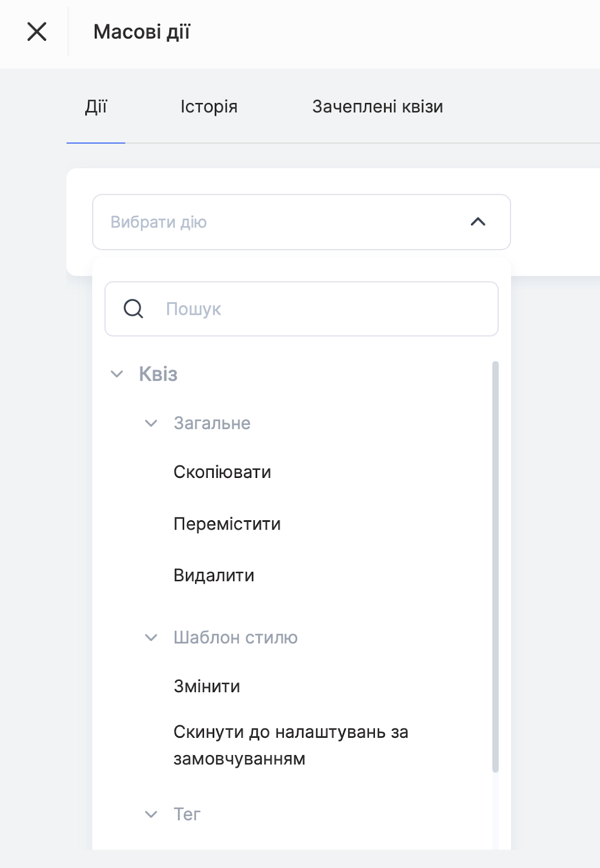Select the Видалити action
600x868 pixels.
214,575
